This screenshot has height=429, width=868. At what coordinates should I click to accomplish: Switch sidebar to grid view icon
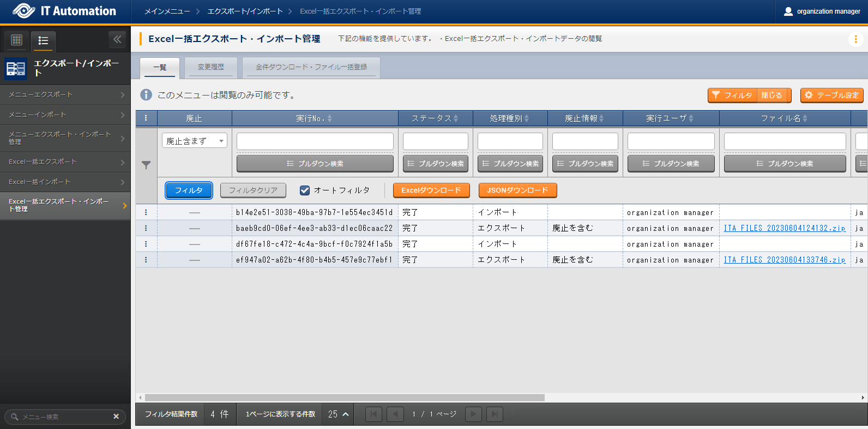click(x=16, y=40)
